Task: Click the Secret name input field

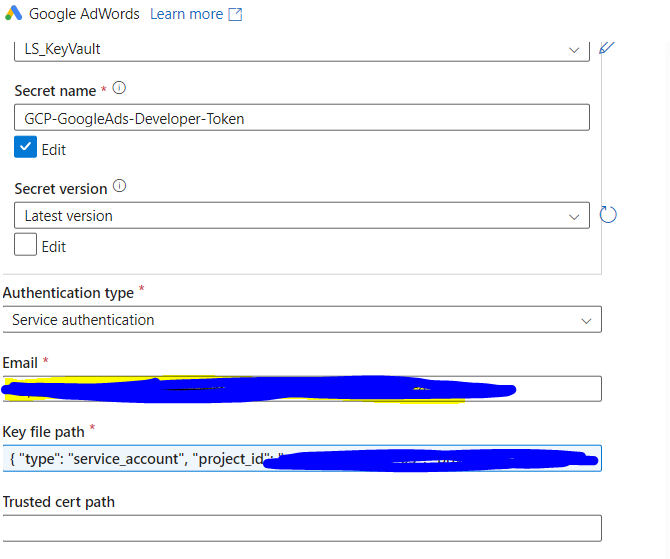Action: pos(302,118)
